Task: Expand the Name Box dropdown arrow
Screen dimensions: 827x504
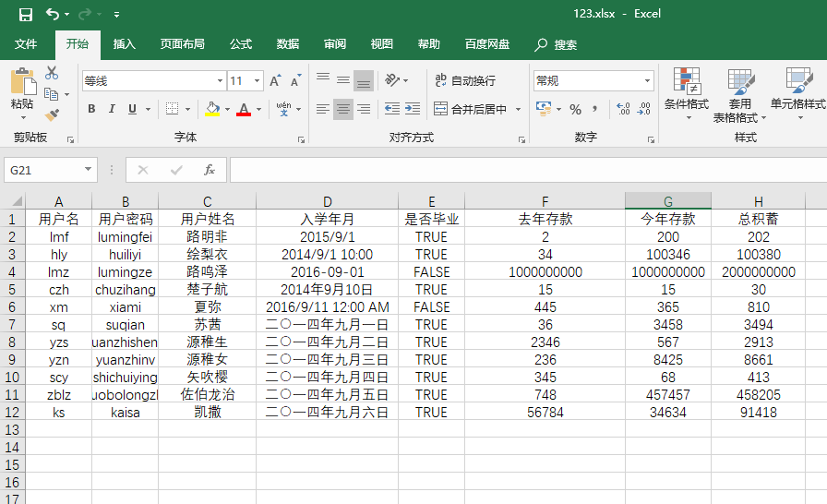Action: coord(88,169)
